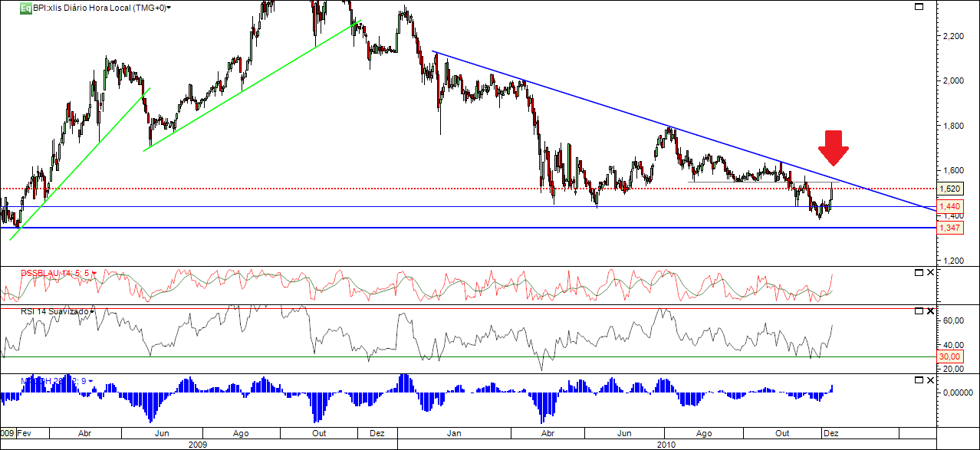Click the 2010 year label on time axis
This screenshot has height=450, width=980.
tap(666, 444)
